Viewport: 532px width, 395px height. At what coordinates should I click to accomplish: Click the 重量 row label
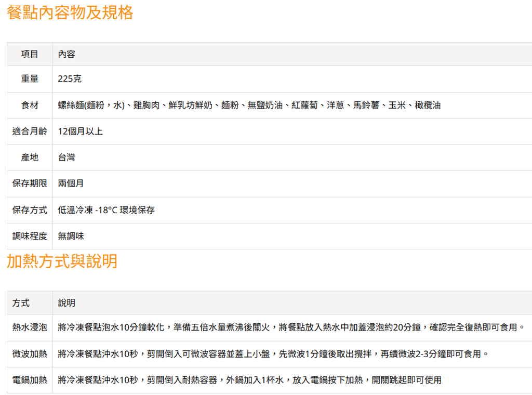(x=30, y=80)
